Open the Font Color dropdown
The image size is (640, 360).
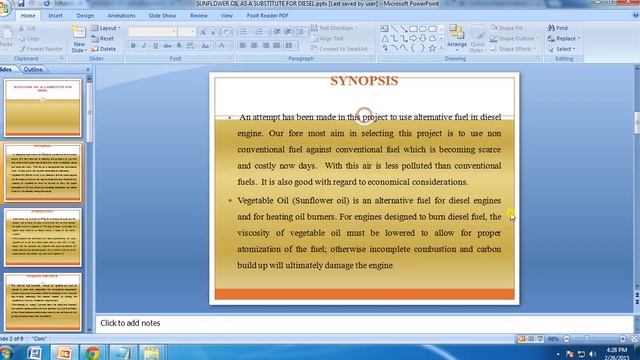pos(223,46)
